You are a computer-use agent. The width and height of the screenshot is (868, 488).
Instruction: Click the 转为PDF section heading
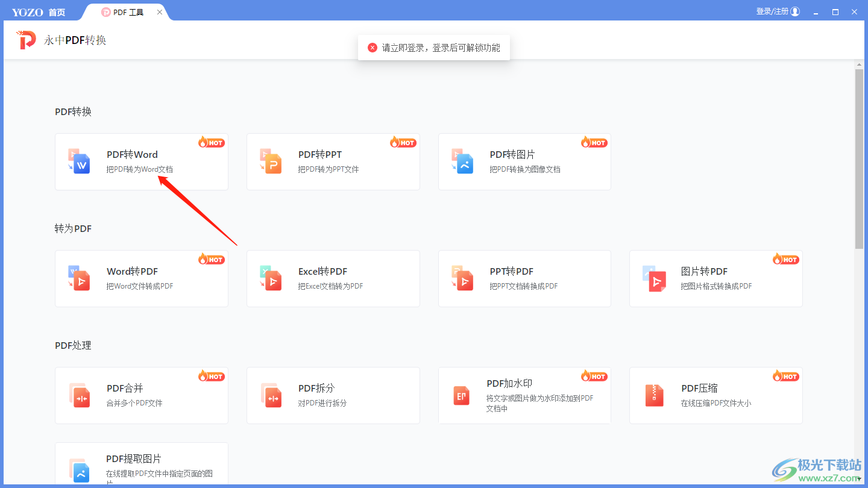tap(73, 228)
